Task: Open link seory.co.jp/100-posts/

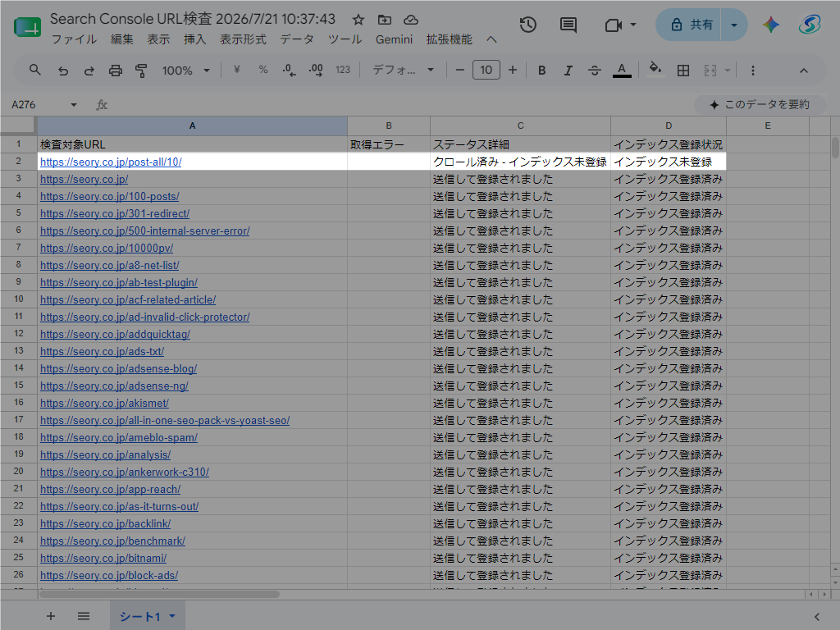Action: pyautogui.click(x=110, y=196)
